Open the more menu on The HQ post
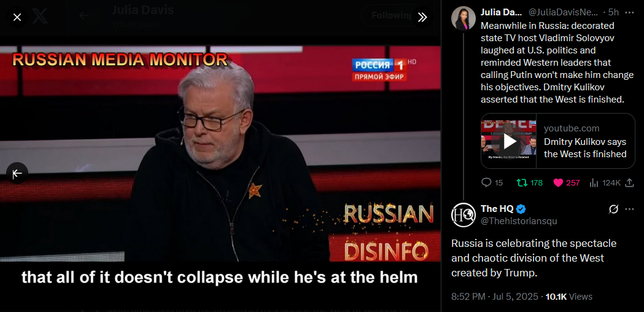The height and width of the screenshot is (312, 644). pyautogui.click(x=629, y=209)
